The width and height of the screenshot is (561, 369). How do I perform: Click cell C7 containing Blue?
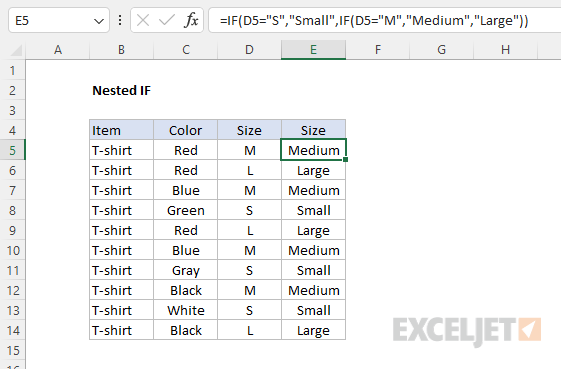(x=185, y=190)
